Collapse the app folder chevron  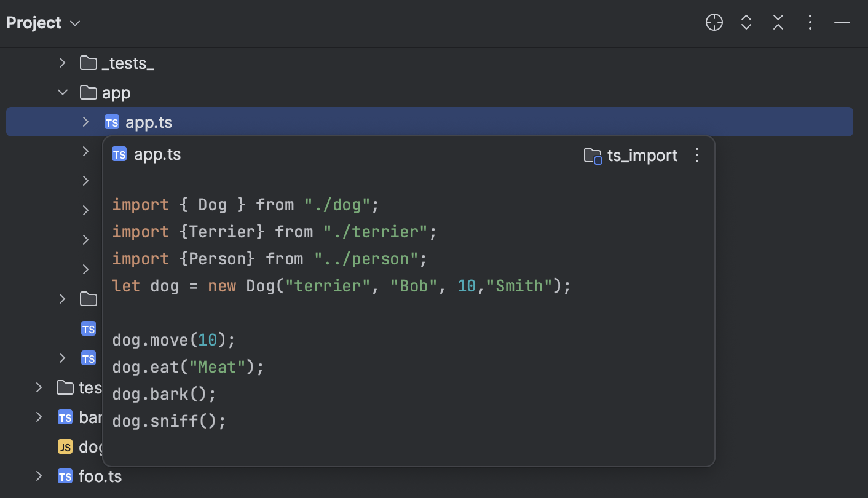pos(62,92)
